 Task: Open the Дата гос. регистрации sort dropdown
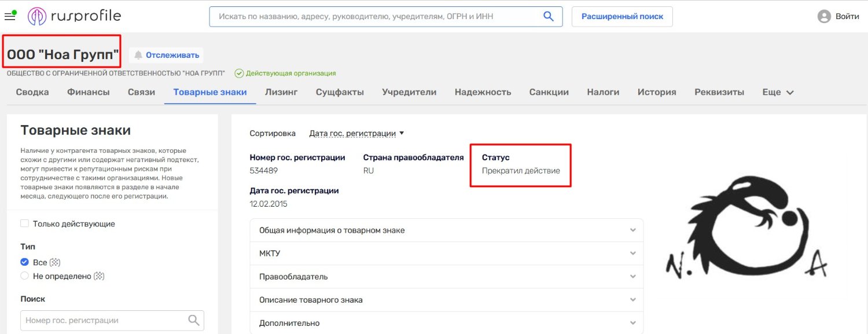click(356, 133)
